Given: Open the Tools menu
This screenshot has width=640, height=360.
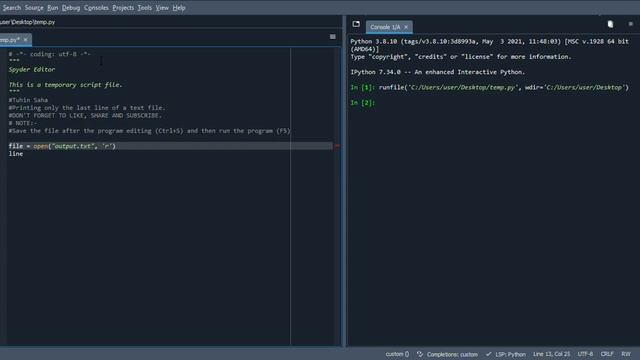Looking at the screenshot, I should (x=144, y=8).
